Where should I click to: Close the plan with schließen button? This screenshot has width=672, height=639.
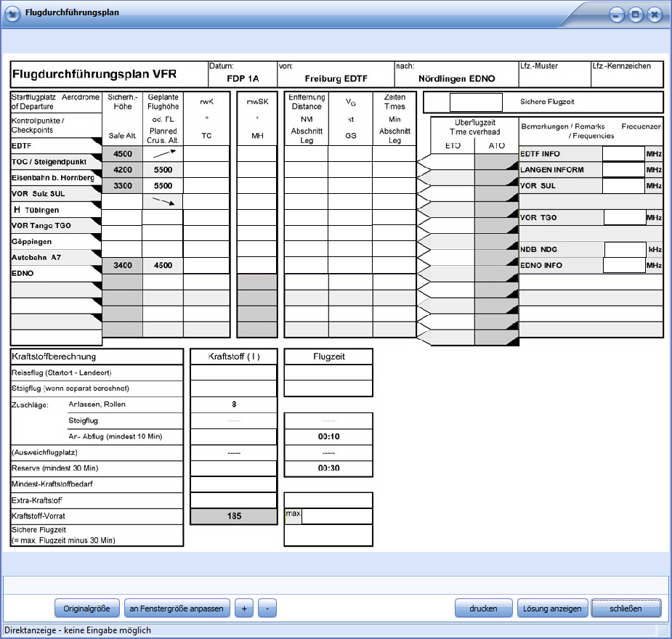click(x=626, y=609)
